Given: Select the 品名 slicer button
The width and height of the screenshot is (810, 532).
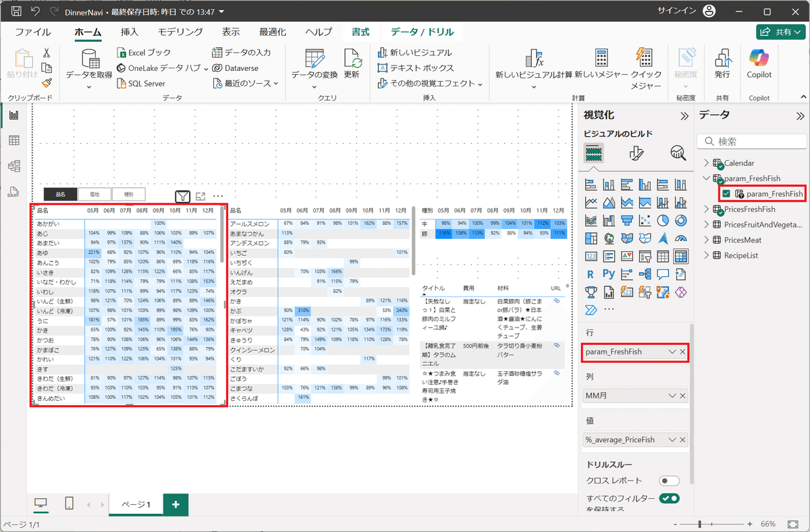Looking at the screenshot, I should 61,194.
